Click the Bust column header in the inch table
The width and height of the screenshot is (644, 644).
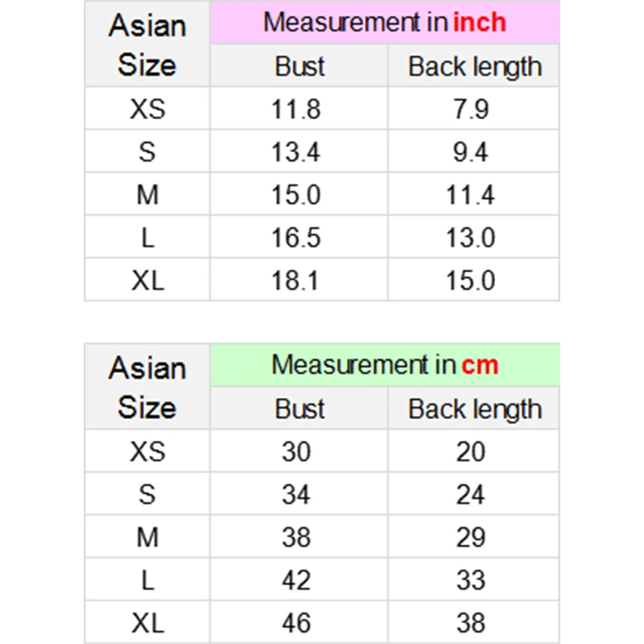click(299, 66)
